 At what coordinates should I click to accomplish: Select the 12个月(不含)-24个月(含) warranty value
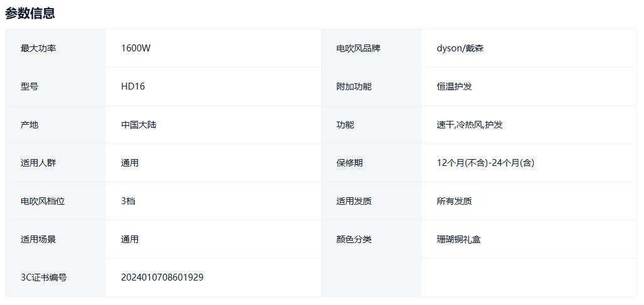pyautogui.click(x=485, y=163)
